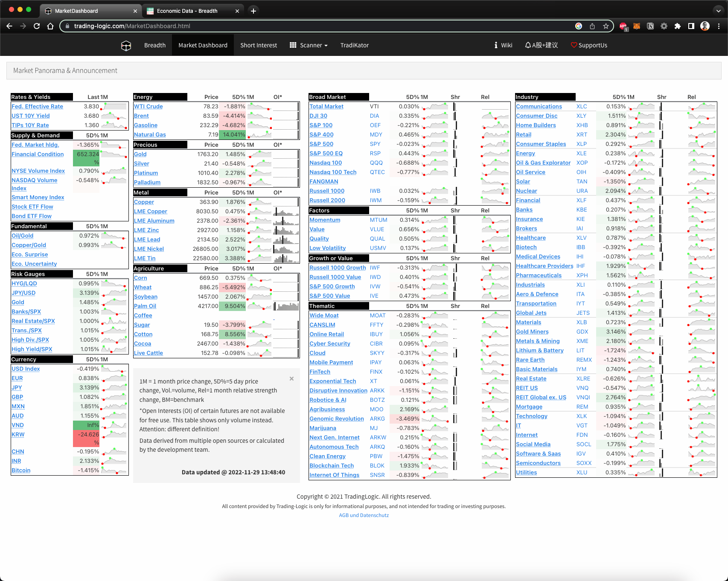Dismiss the data definitions notice box
Image resolution: width=728 pixels, height=581 pixels.
291,378
